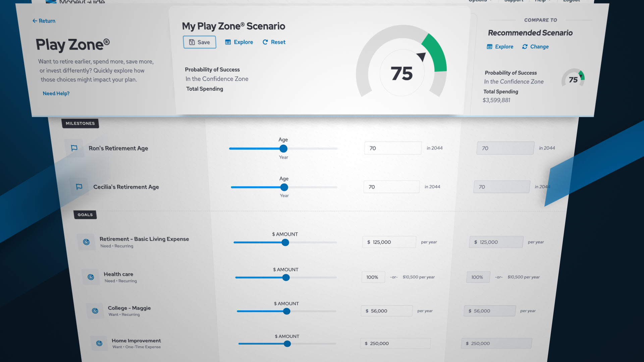Screen dimensions: 644x362
Task: Click the recommended 125,000 living expense field
Action: (496, 242)
